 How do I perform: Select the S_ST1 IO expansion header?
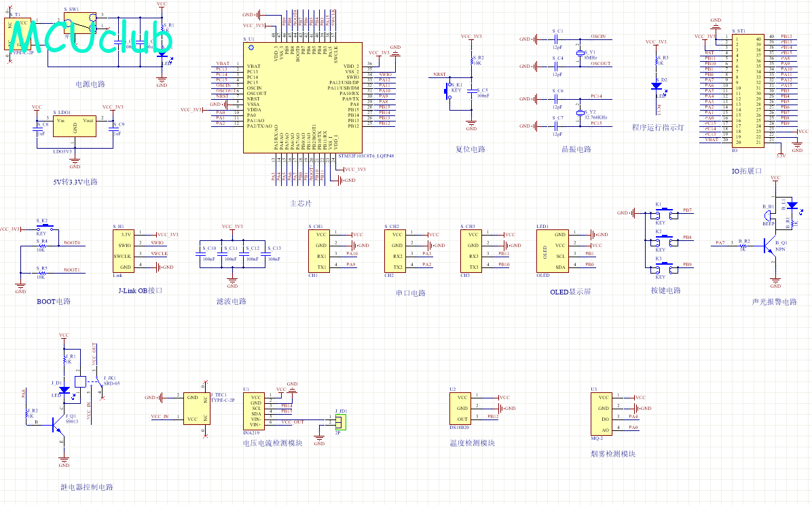748,91
